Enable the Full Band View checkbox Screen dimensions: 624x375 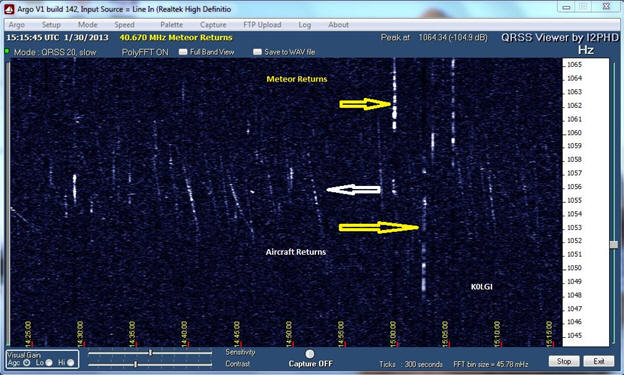[x=183, y=52]
